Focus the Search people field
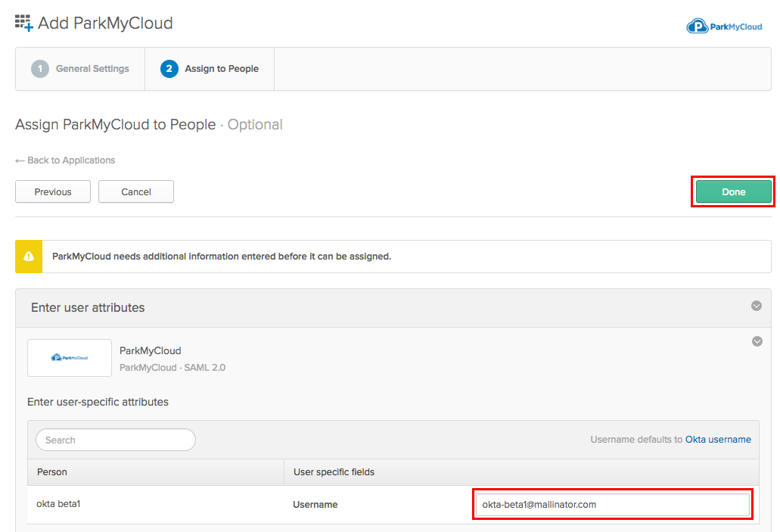 coord(116,440)
